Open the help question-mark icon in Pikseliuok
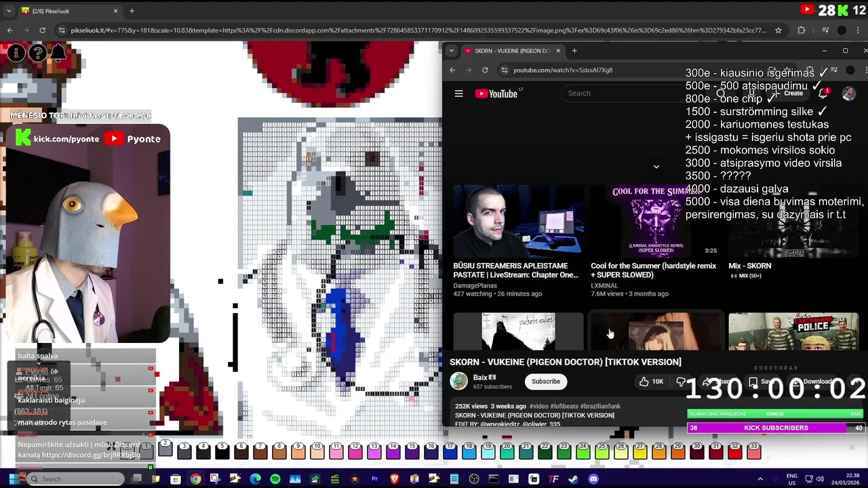Viewport: 868px width, 488px height. [x=38, y=53]
